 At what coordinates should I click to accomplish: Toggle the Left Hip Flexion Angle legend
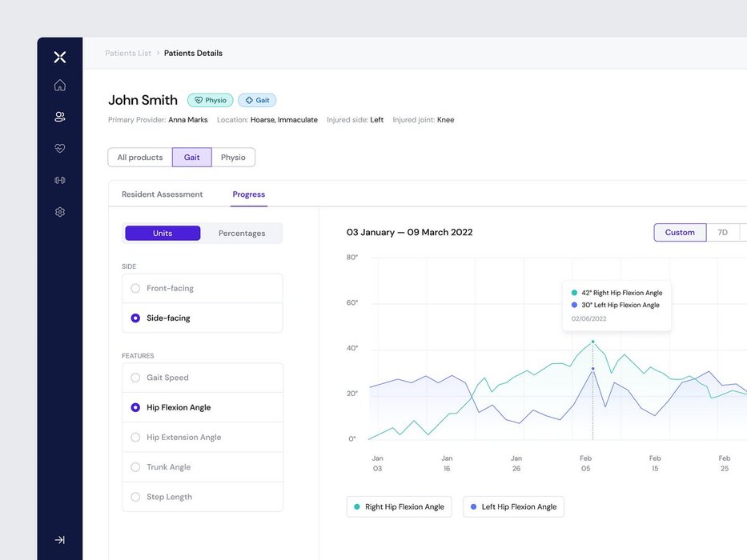click(513, 506)
